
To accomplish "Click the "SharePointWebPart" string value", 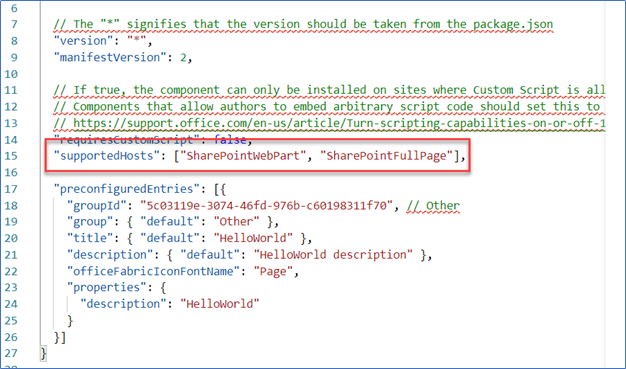I will (243, 156).
